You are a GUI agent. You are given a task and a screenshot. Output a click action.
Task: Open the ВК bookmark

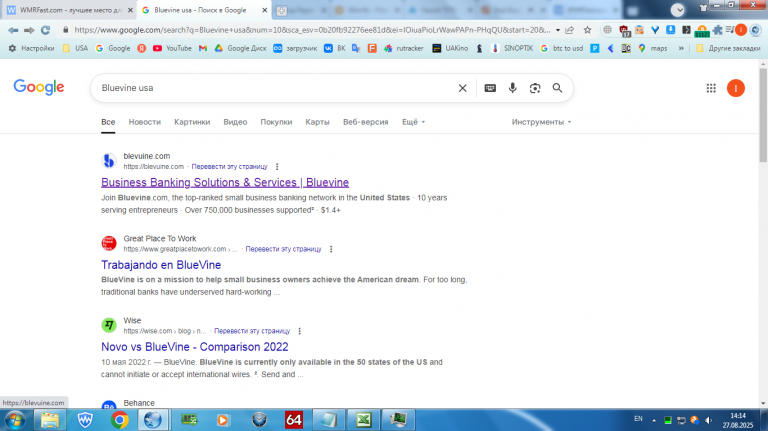tap(335, 48)
